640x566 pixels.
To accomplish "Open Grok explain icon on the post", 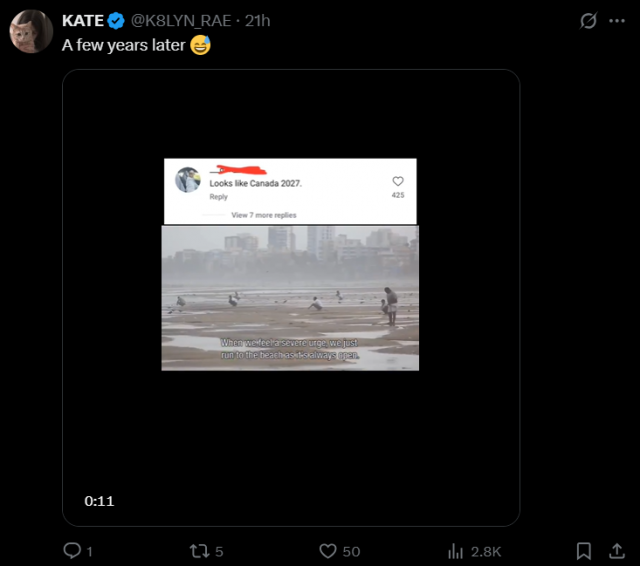I will point(589,21).
